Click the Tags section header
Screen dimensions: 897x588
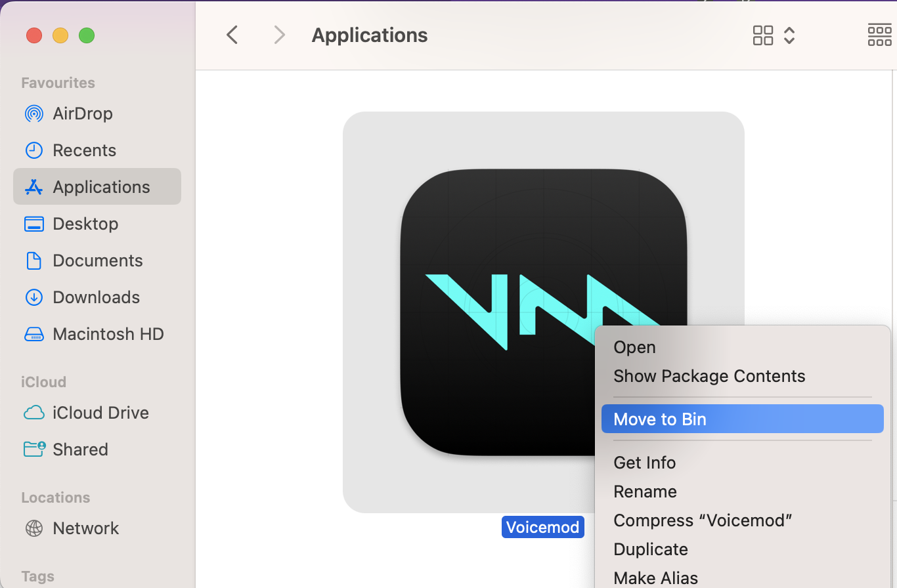click(x=37, y=576)
